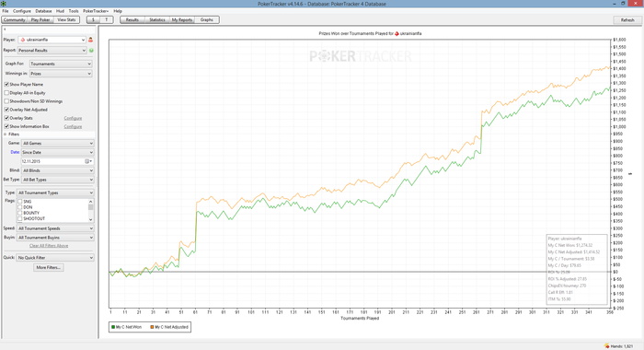Viewport: 644px width, 350px height.
Task: Disable Show Player Name checkbox
Action: [x=6, y=85]
